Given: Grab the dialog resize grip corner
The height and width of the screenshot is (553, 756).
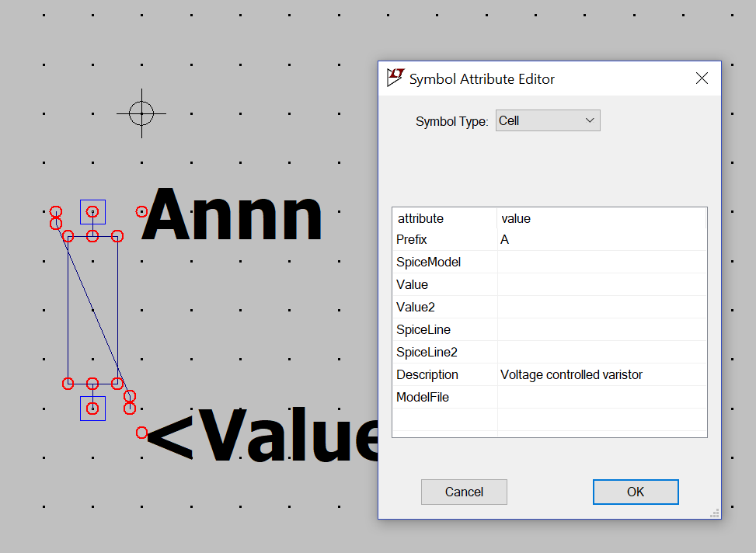Looking at the screenshot, I should coord(715,513).
